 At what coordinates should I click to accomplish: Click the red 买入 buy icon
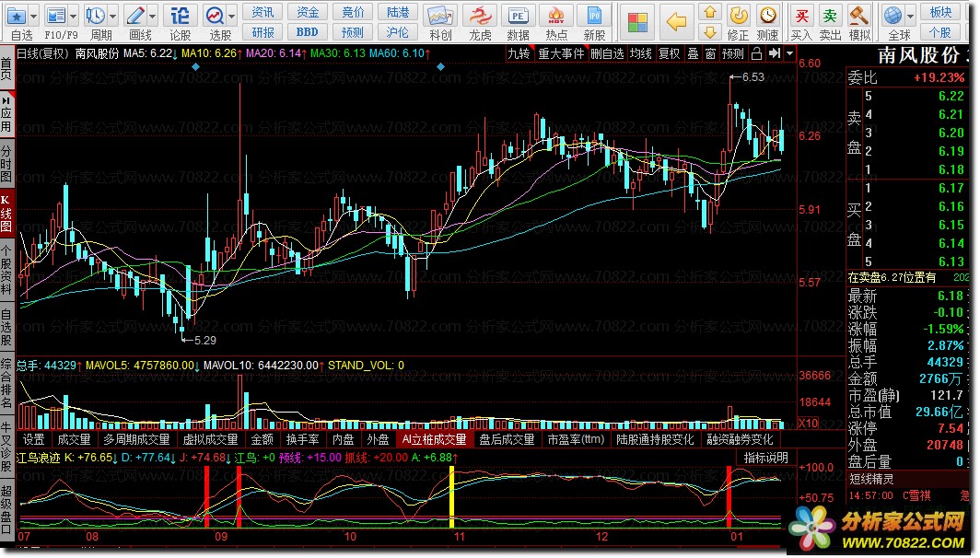[801, 16]
